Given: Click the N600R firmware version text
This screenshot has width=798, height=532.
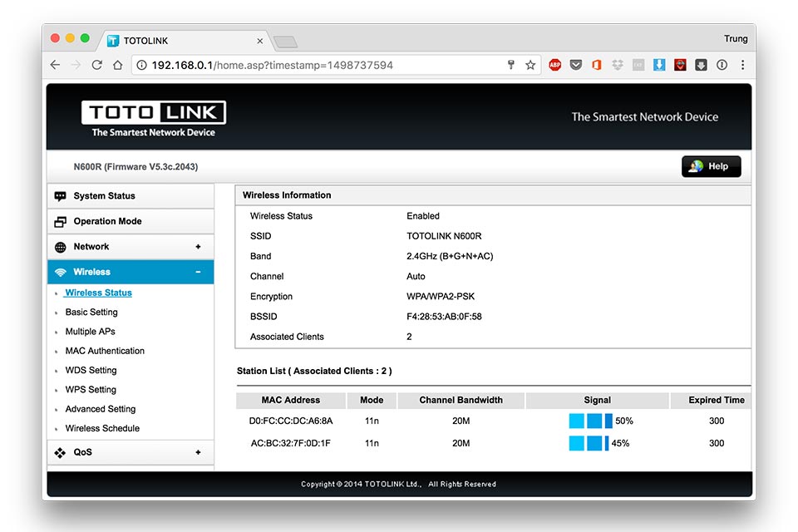Looking at the screenshot, I should (x=135, y=166).
